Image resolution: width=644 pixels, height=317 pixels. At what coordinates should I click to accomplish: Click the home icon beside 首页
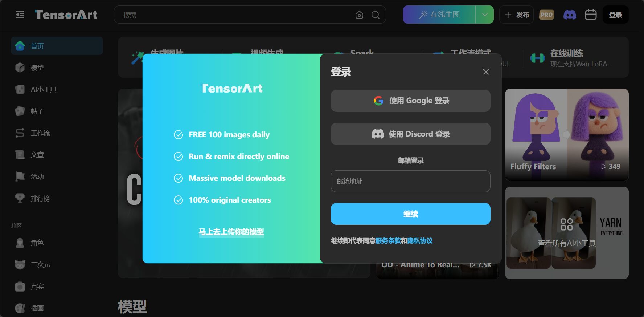coord(20,46)
